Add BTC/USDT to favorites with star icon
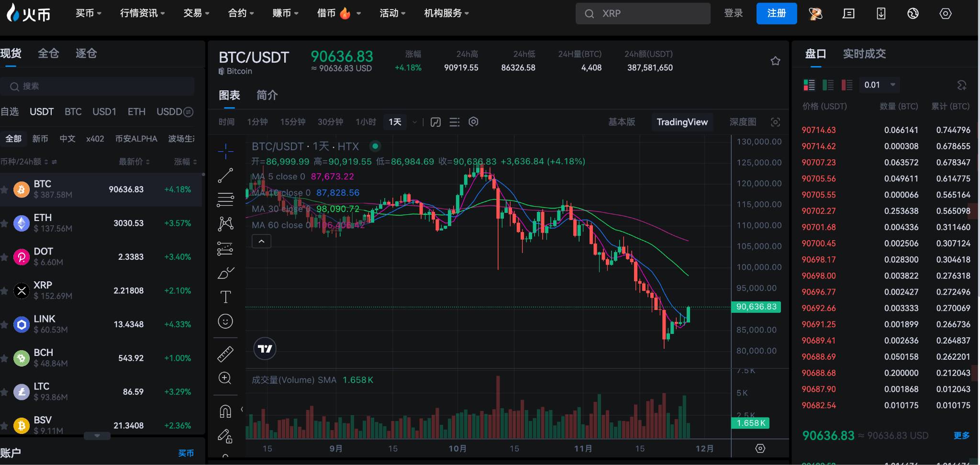 (775, 60)
